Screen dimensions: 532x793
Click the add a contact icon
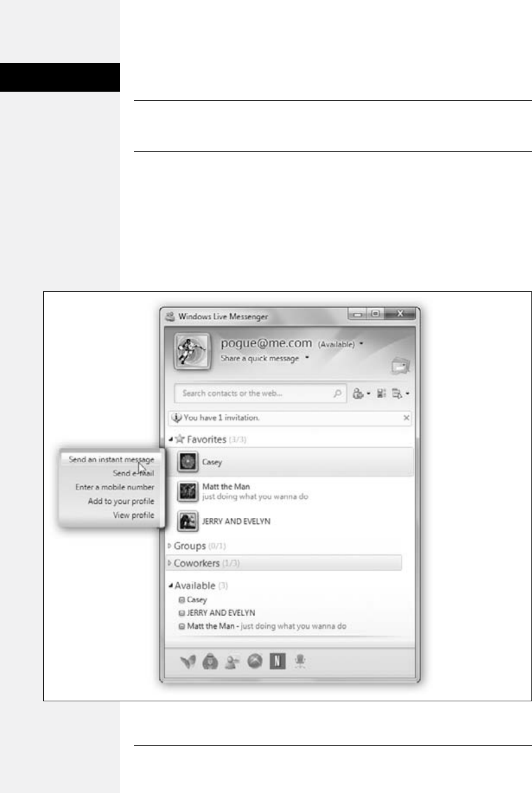(x=359, y=394)
